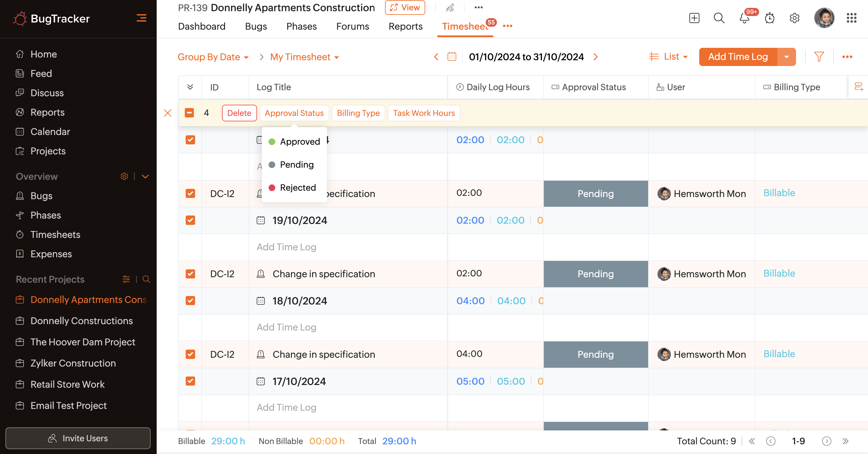Click the Delete button in bulk bar
This screenshot has height=454, width=868.
(239, 113)
